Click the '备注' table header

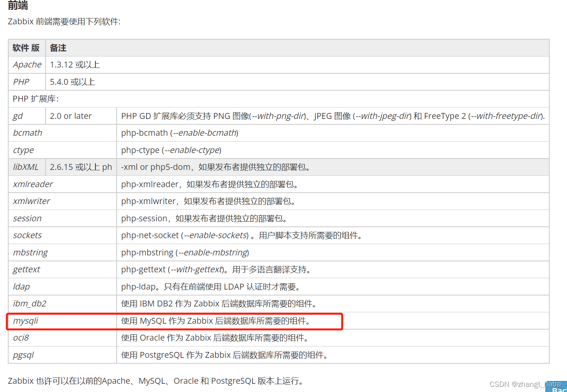tap(297, 48)
